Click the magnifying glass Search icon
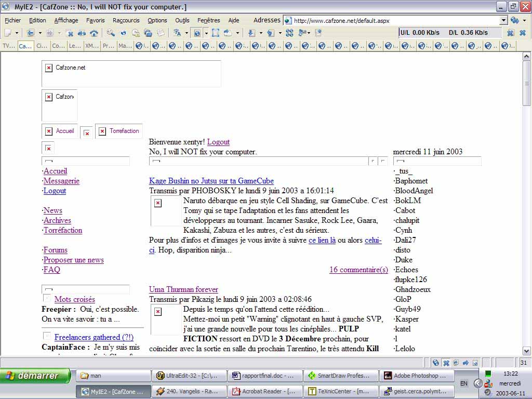Viewport: 532px width, 399px height. [x=111, y=33]
